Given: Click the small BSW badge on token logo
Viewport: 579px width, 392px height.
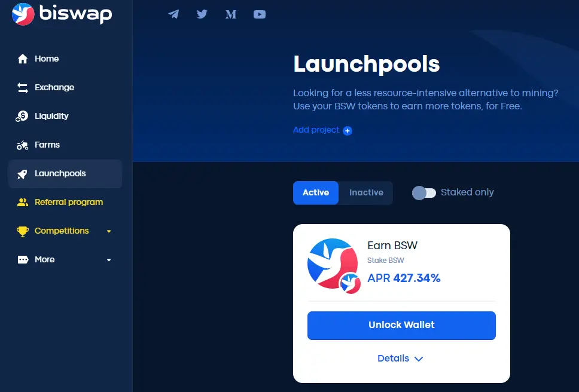Looking at the screenshot, I should pos(350,283).
